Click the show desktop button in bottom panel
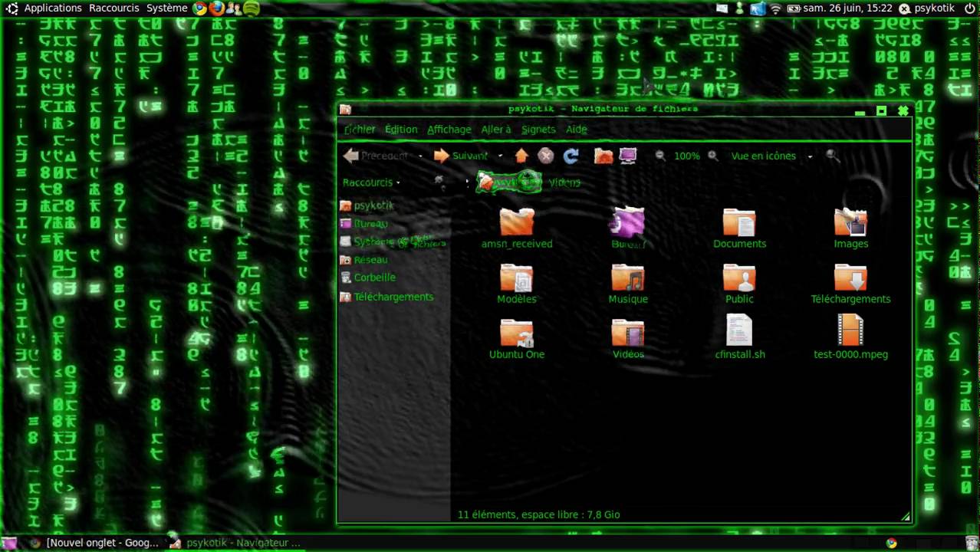980x552 pixels. tap(11, 543)
